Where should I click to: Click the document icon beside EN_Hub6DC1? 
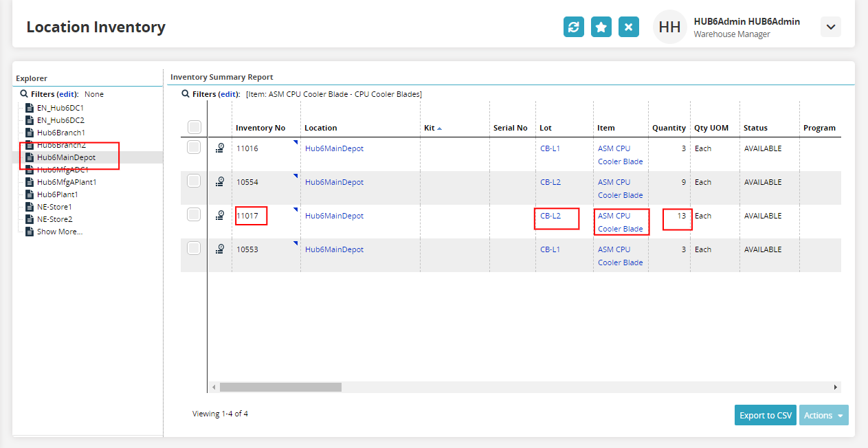click(x=29, y=108)
